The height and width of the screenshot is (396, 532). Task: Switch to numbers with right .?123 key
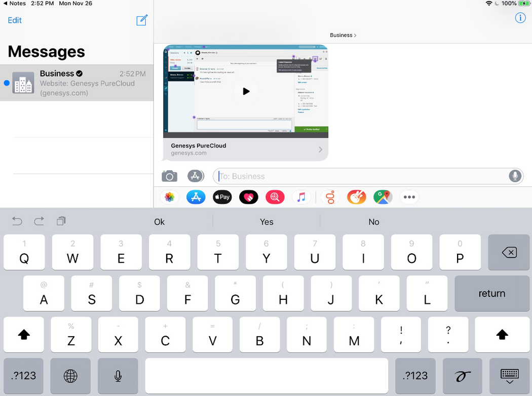[415, 376]
